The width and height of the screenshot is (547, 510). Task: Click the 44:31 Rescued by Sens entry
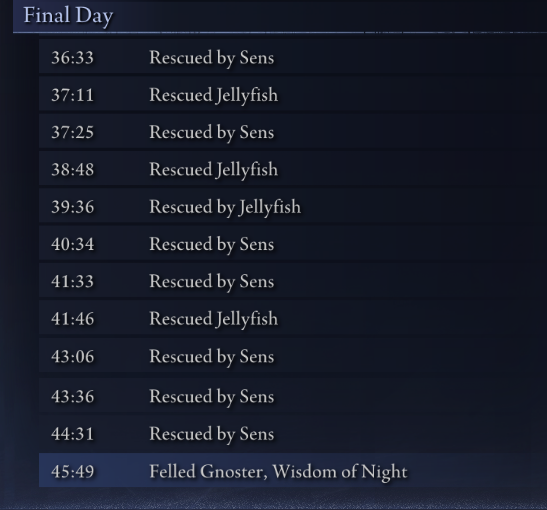[293, 433]
